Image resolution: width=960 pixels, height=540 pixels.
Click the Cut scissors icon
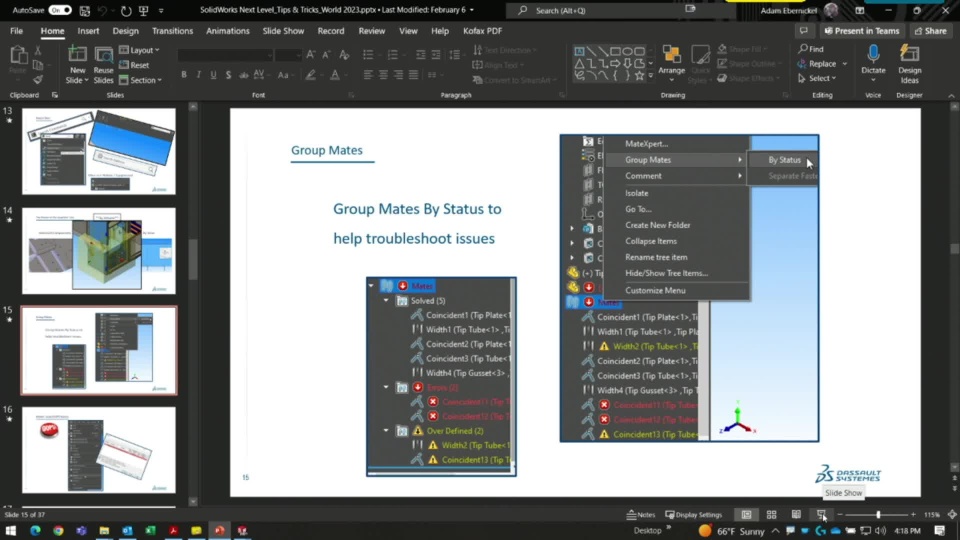coord(38,51)
